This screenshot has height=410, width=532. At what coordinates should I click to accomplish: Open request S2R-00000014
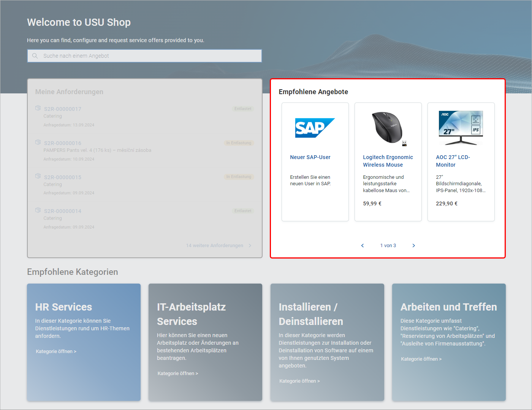pos(63,211)
